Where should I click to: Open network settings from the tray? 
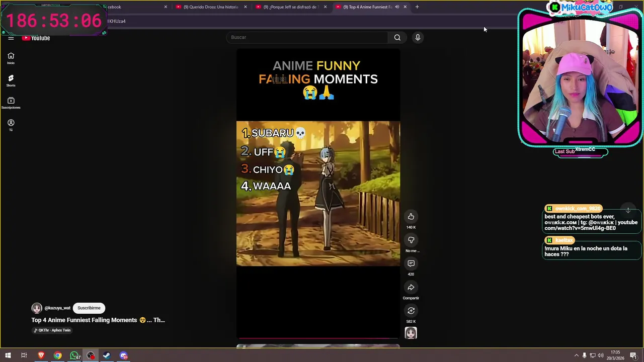click(592, 355)
